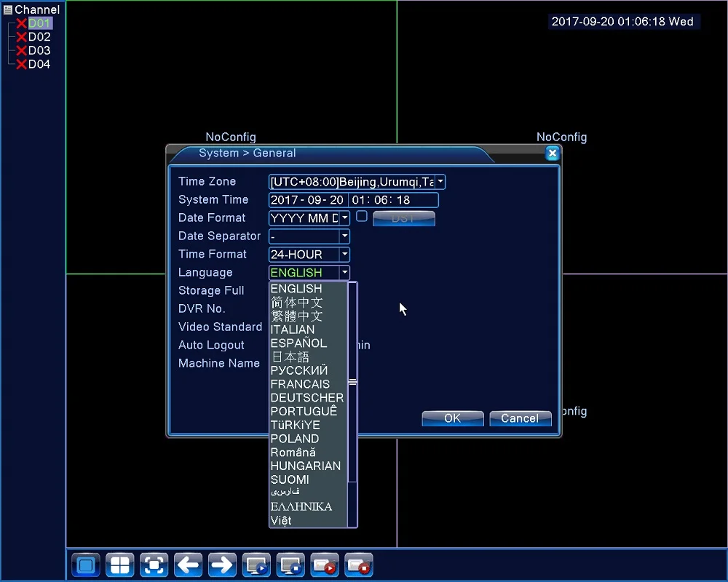Open the Time Zone dropdown

[440, 182]
